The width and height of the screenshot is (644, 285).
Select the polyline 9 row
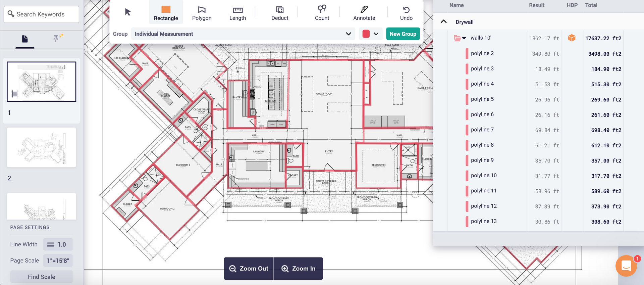[535, 160]
